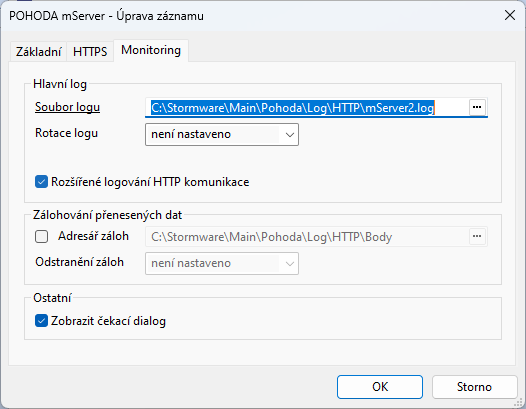The width and height of the screenshot is (526, 409).
Task: Browse for Adresář záloh folder
Action: (477, 237)
